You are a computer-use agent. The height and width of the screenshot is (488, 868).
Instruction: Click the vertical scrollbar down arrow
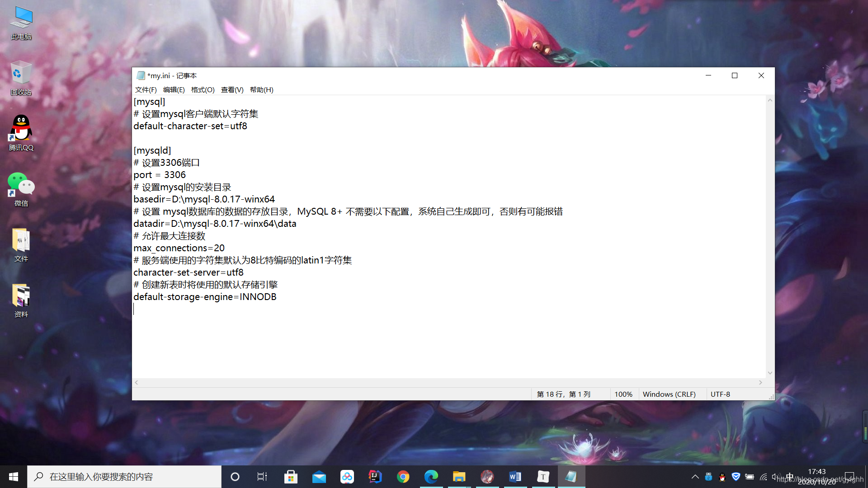pyautogui.click(x=770, y=373)
